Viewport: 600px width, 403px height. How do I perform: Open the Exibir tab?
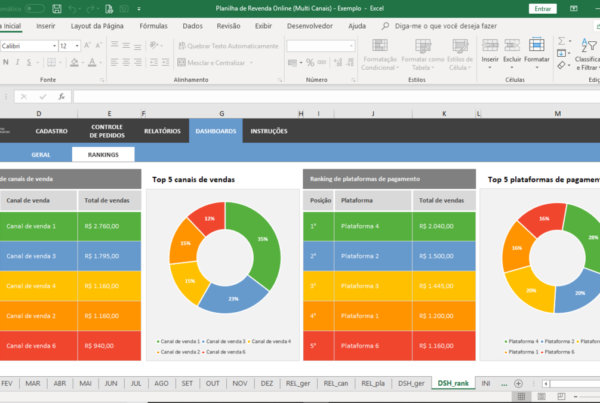pyautogui.click(x=263, y=26)
